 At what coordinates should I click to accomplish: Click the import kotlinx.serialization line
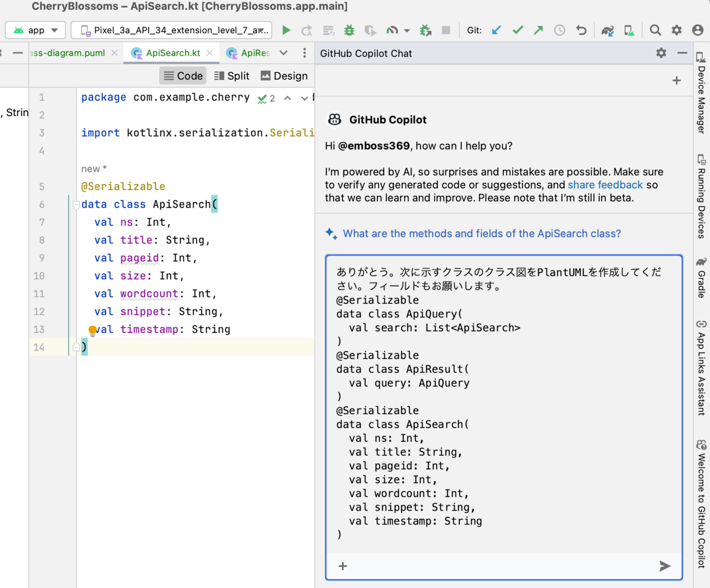[198, 133]
